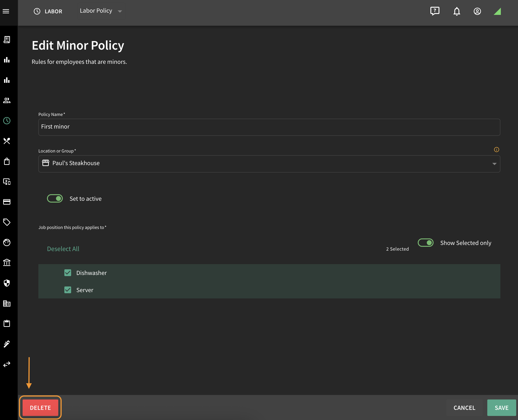This screenshot has height=420, width=518.
Task: Expand the Labor Policy dropdown
Action: click(101, 11)
